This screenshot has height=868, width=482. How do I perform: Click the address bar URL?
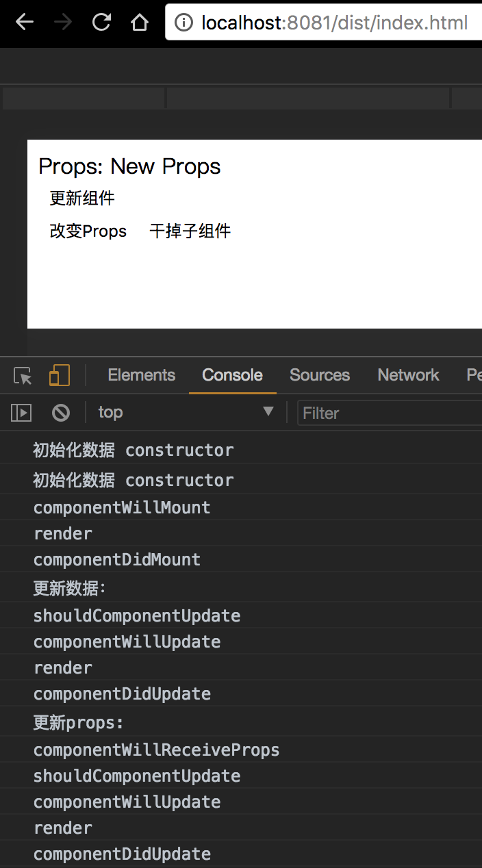(334, 23)
